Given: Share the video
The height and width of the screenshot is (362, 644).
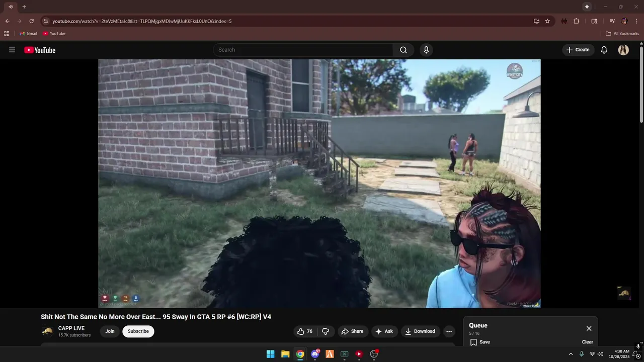Looking at the screenshot, I should [352, 331].
